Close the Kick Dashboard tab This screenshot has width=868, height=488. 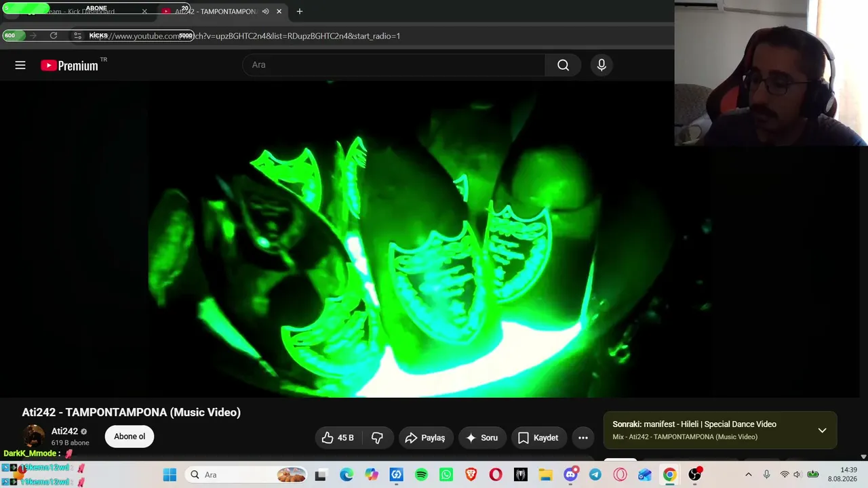pyautogui.click(x=144, y=12)
